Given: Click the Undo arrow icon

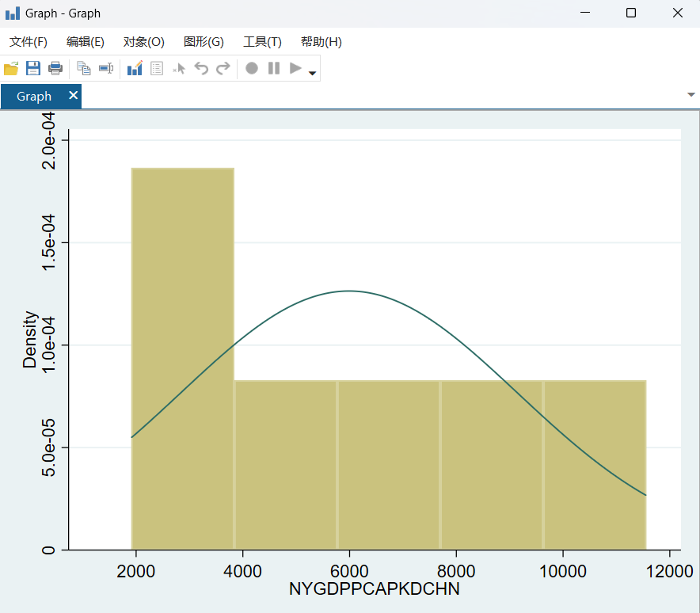Looking at the screenshot, I should point(202,69).
